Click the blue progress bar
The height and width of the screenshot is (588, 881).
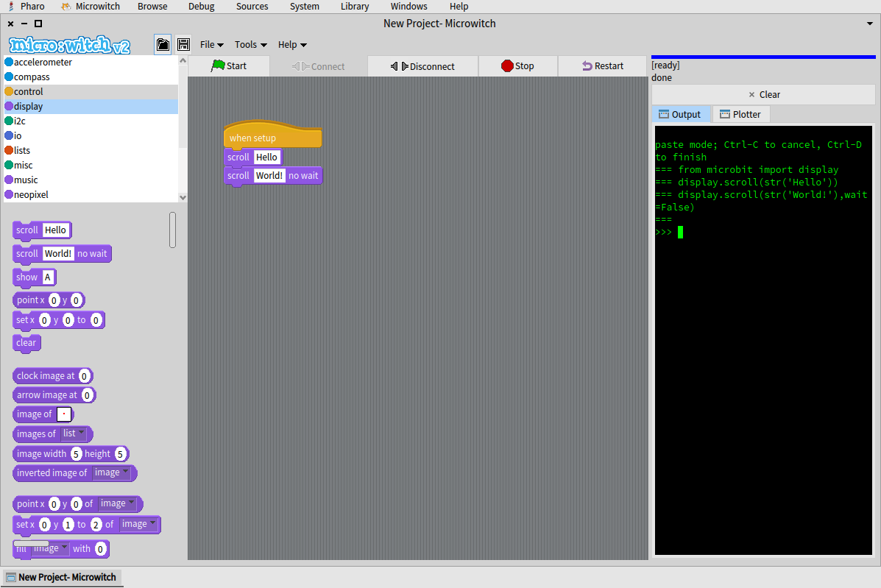click(763, 57)
